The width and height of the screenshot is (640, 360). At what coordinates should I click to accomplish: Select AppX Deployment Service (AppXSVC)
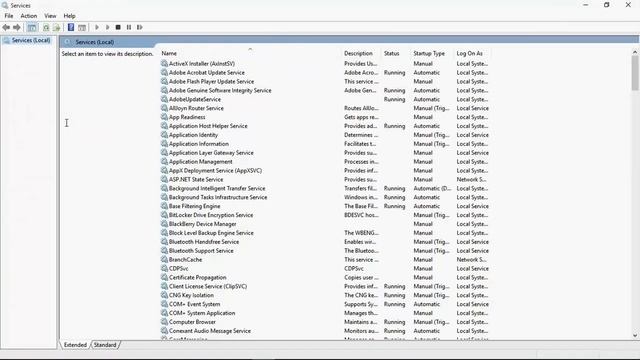coord(215,170)
